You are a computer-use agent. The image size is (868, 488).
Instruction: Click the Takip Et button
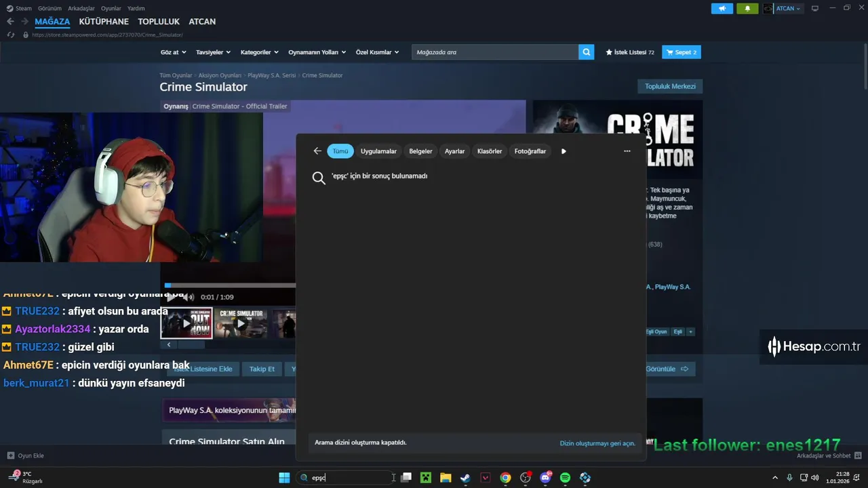(262, 369)
